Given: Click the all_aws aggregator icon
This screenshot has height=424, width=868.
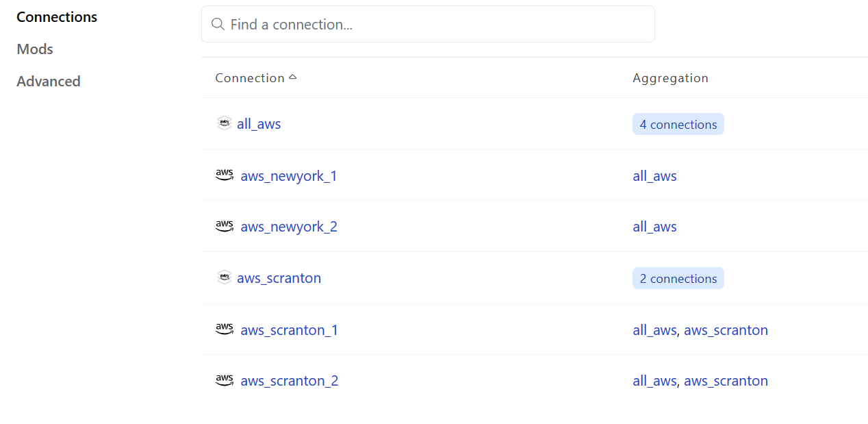Looking at the screenshot, I should 224,123.
